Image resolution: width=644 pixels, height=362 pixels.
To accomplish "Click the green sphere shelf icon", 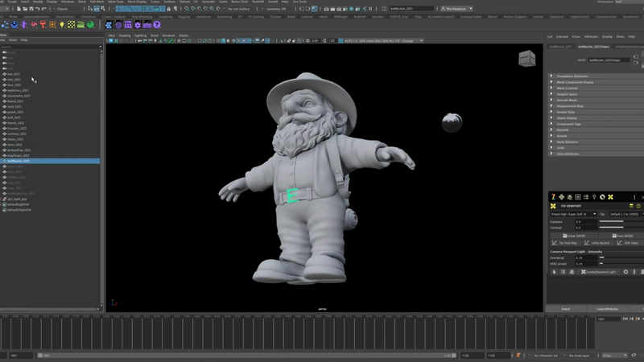I will click(90, 25).
